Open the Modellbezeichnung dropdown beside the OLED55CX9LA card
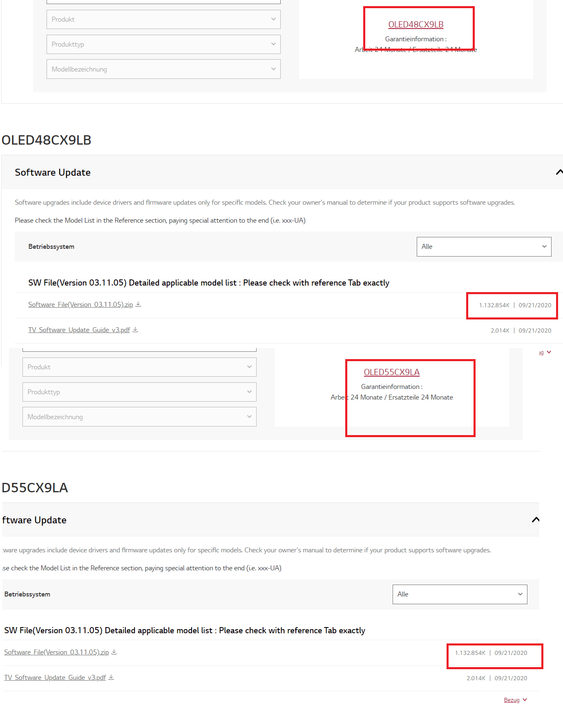563x728 pixels. pyautogui.click(x=139, y=417)
